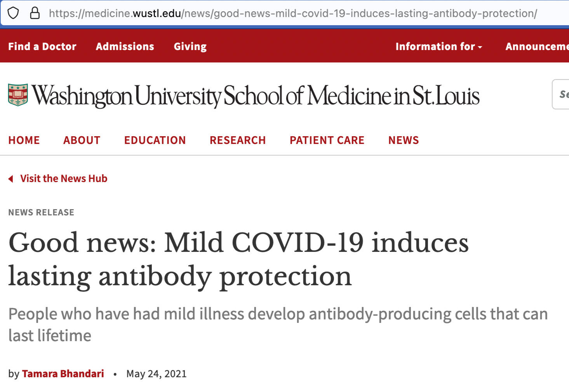Image resolution: width=569 pixels, height=392 pixels.
Task: Go to Admissions page
Action: (125, 47)
